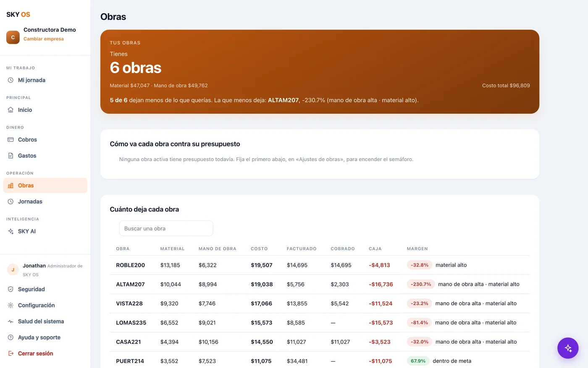Image resolution: width=588 pixels, height=368 pixels.
Task: Click the Jornadas clock icon
Action: click(x=10, y=201)
